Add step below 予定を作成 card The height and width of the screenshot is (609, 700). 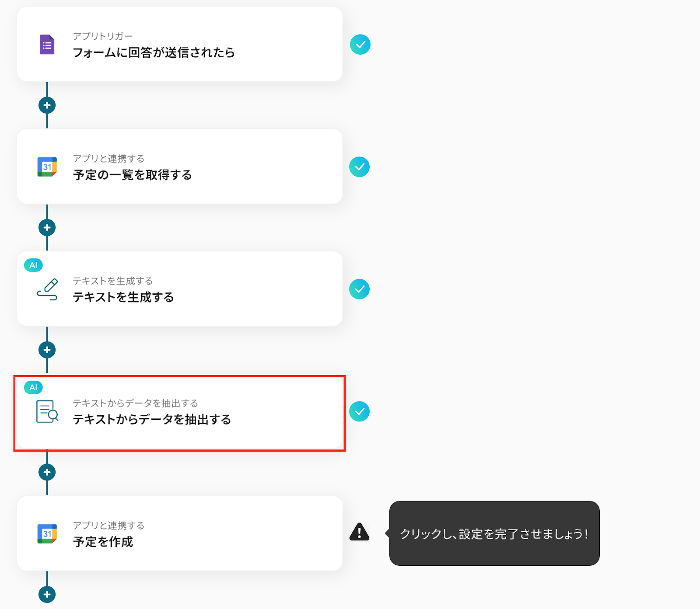[x=47, y=595]
